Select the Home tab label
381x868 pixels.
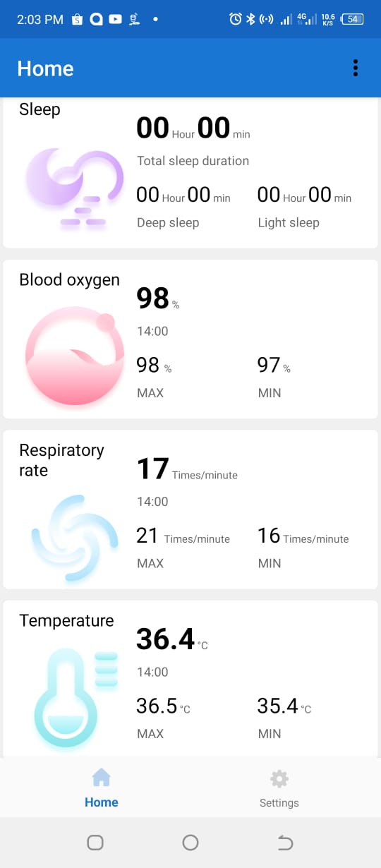point(102,802)
